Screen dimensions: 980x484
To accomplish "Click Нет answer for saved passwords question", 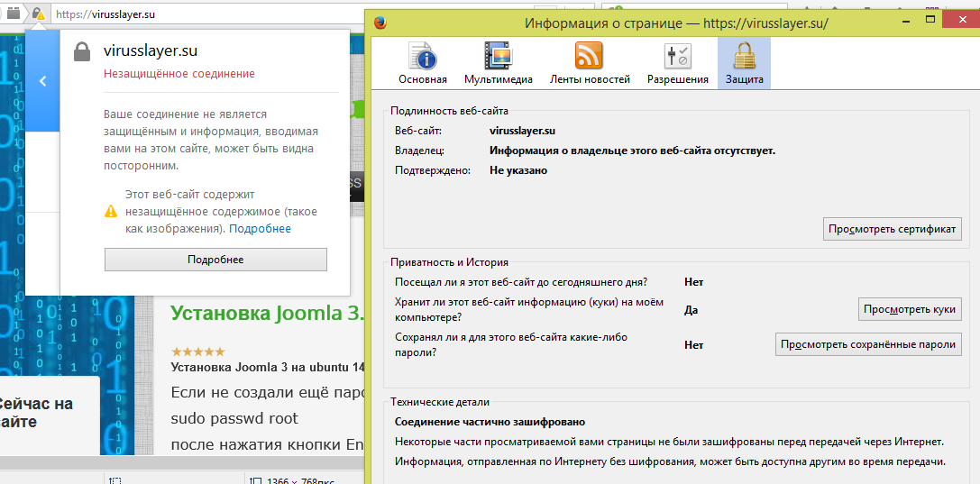I will click(693, 344).
